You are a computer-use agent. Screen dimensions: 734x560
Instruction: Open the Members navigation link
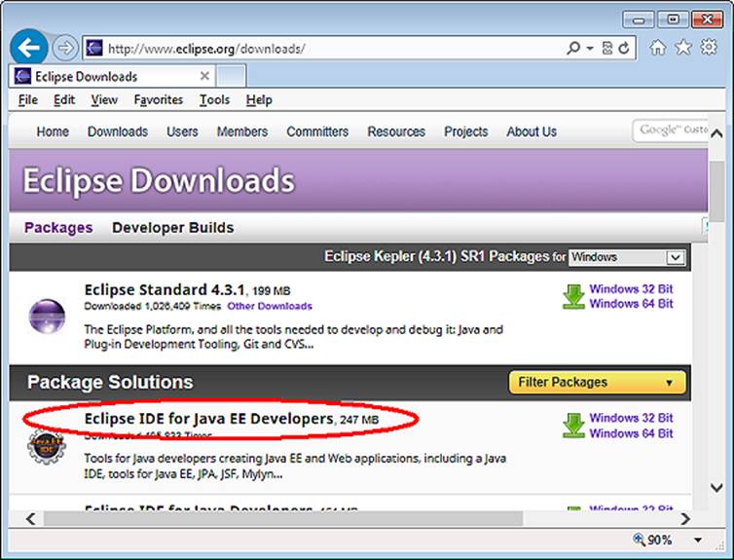pyautogui.click(x=242, y=131)
